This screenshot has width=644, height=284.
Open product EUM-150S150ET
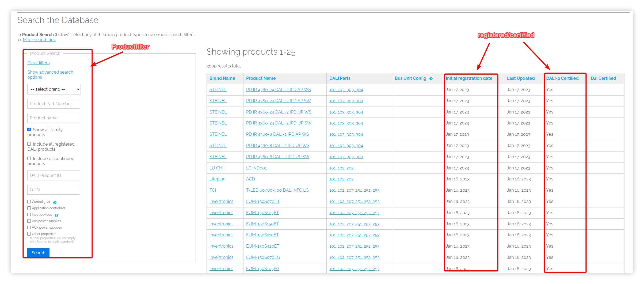262,224
